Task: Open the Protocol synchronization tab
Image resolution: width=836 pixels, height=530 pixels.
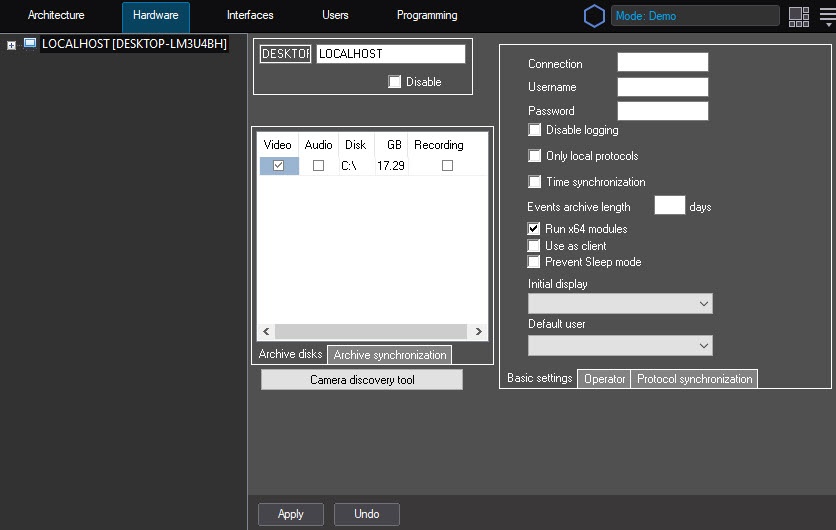Action: [694, 379]
